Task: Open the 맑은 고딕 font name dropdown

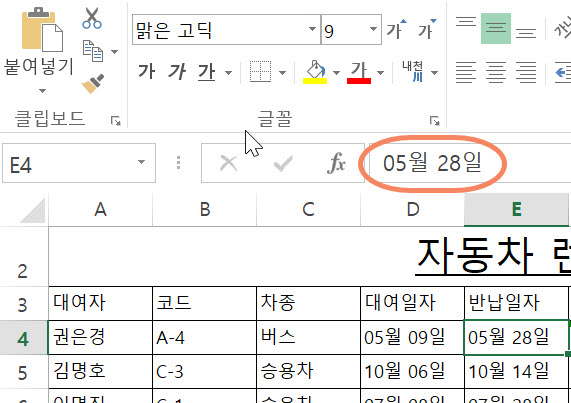Action: pos(312,29)
